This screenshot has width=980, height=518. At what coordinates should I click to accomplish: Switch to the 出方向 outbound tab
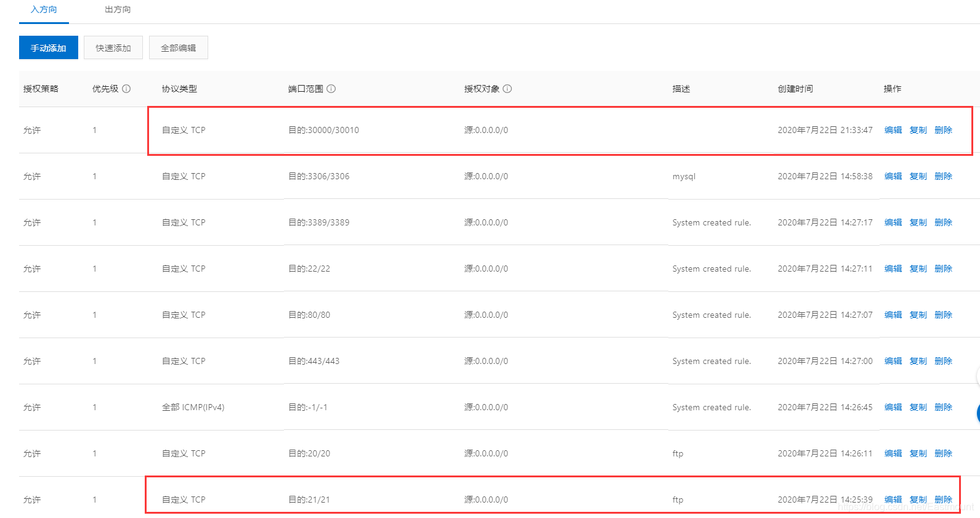[118, 10]
